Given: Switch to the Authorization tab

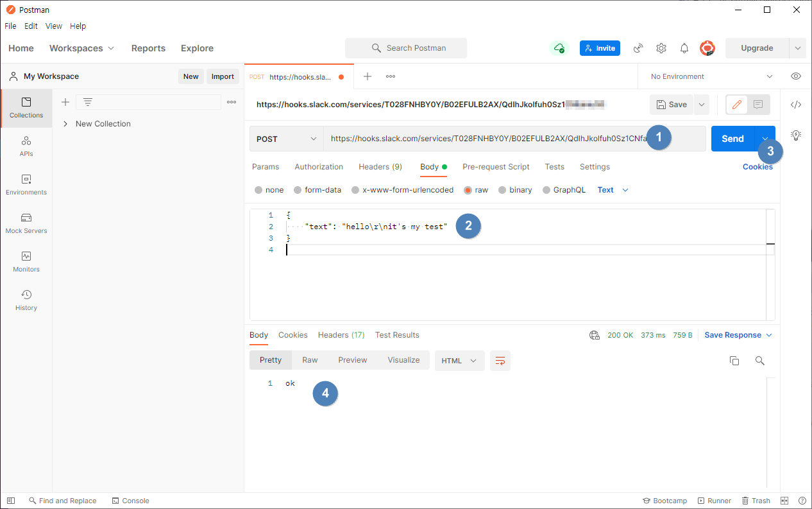Looking at the screenshot, I should (319, 167).
